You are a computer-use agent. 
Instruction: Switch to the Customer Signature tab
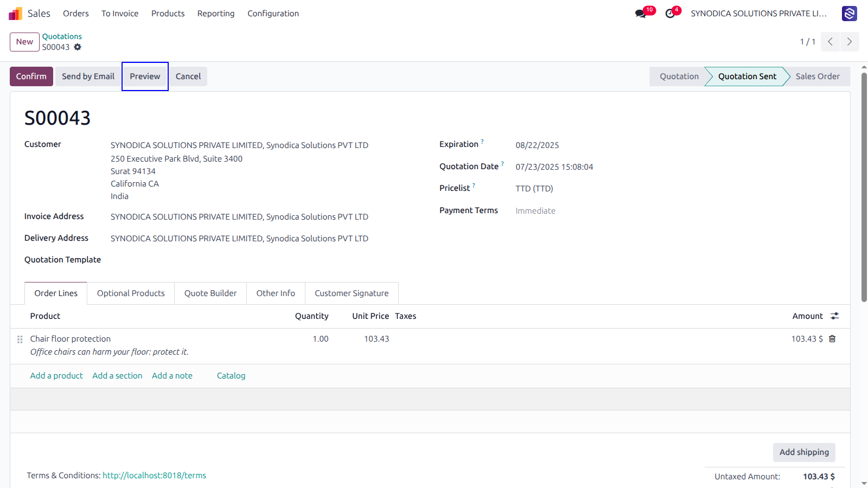pyautogui.click(x=352, y=293)
